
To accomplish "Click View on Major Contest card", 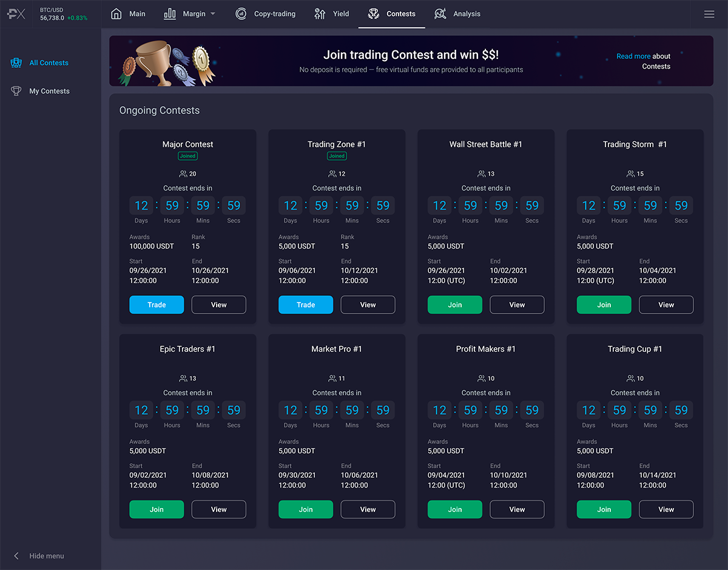I will (x=219, y=305).
